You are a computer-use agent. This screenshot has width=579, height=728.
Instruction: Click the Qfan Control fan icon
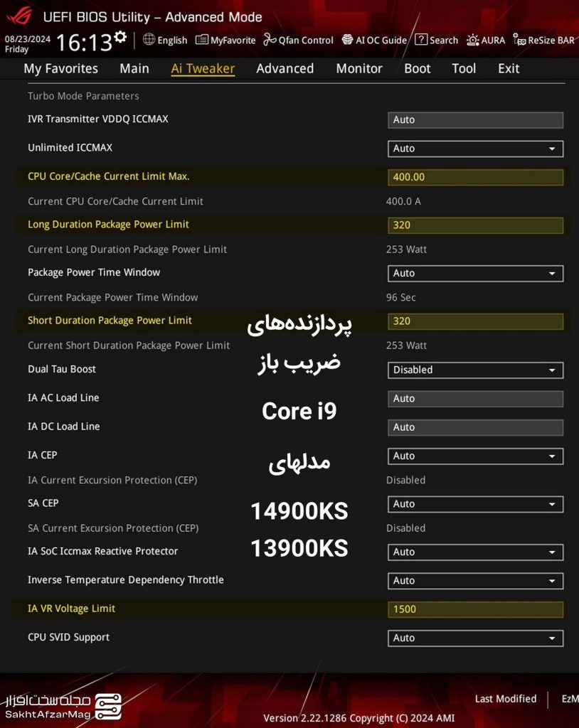click(270, 40)
